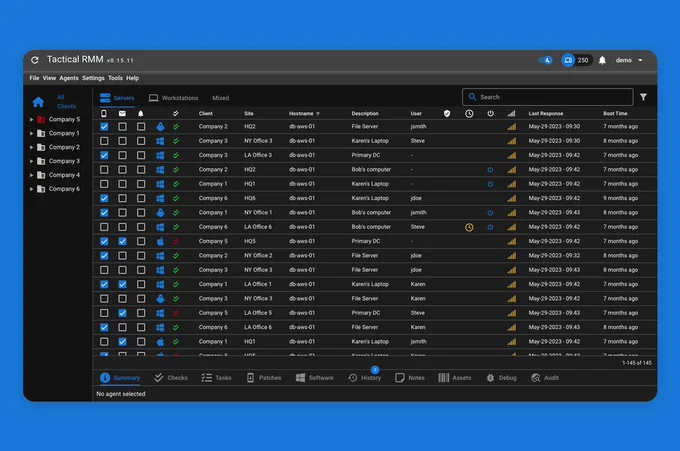Viewport: 680px width, 451px height.
Task: Click the agent count 250 badge icon
Action: [x=568, y=60]
